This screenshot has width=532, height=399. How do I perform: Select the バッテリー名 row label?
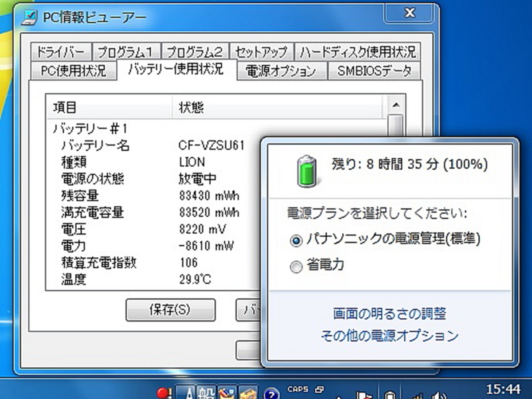click(95, 145)
